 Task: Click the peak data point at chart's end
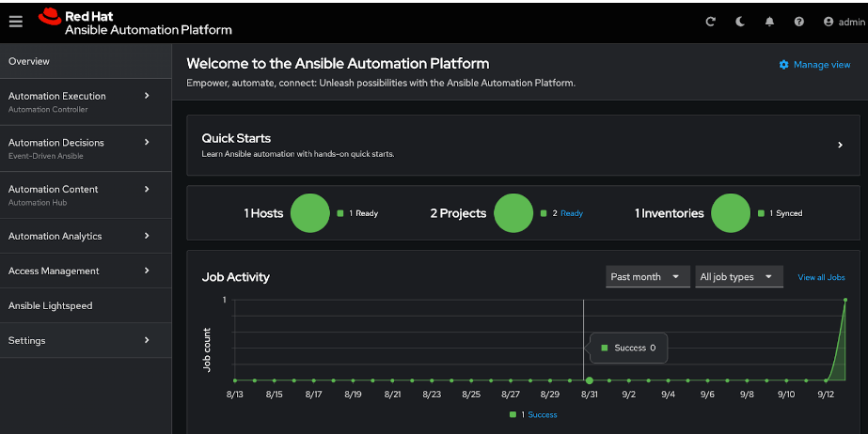[x=845, y=300]
